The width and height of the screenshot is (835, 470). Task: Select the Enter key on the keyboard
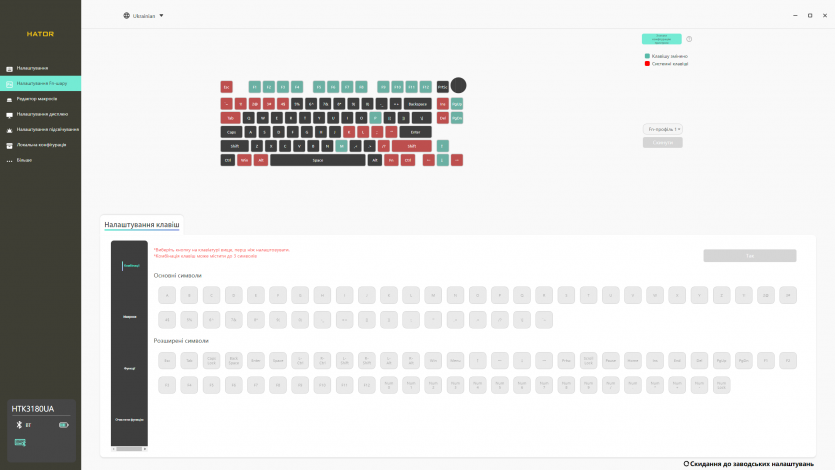[x=415, y=131]
